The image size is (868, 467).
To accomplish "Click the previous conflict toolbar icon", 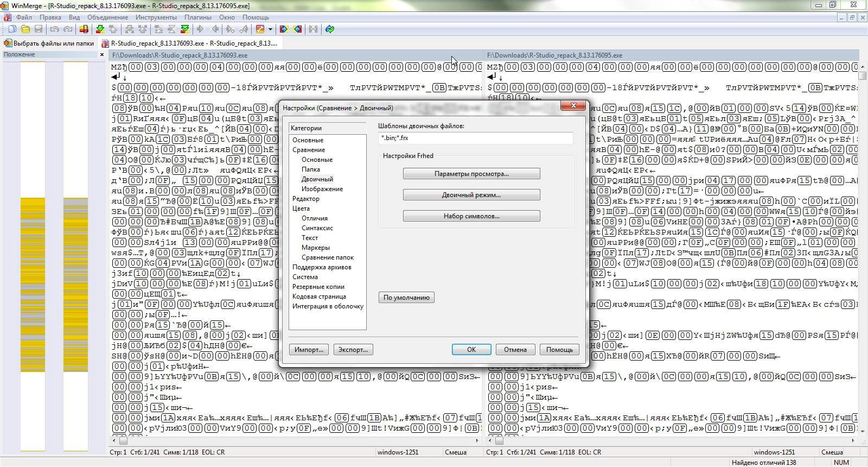I will [143, 29].
